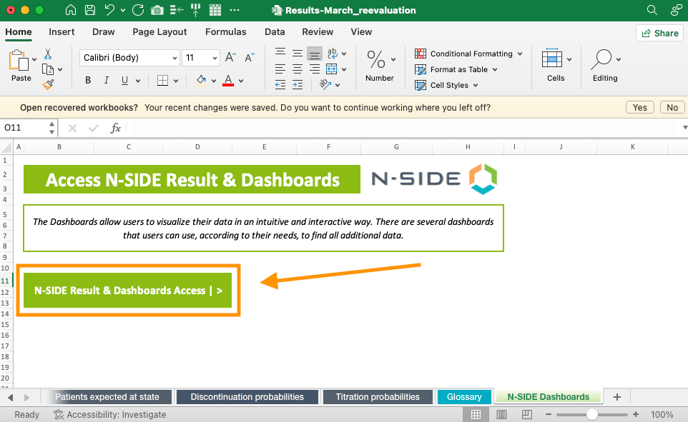The width and height of the screenshot is (688, 422).
Task: Toggle Italic formatting
Action: click(x=107, y=80)
